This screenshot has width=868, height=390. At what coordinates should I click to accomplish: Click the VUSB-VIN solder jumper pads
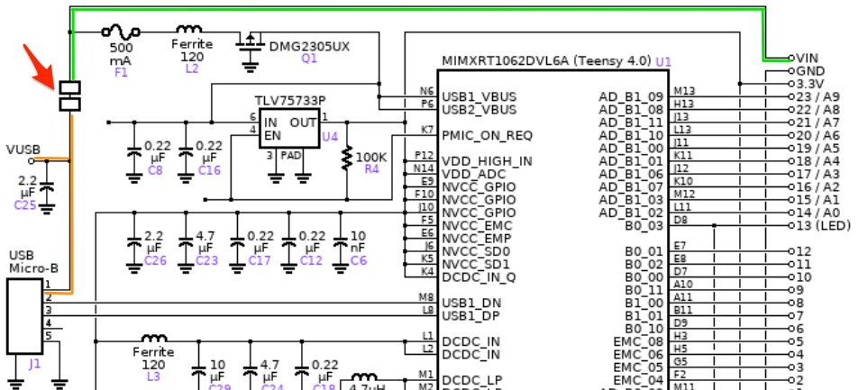(69, 95)
